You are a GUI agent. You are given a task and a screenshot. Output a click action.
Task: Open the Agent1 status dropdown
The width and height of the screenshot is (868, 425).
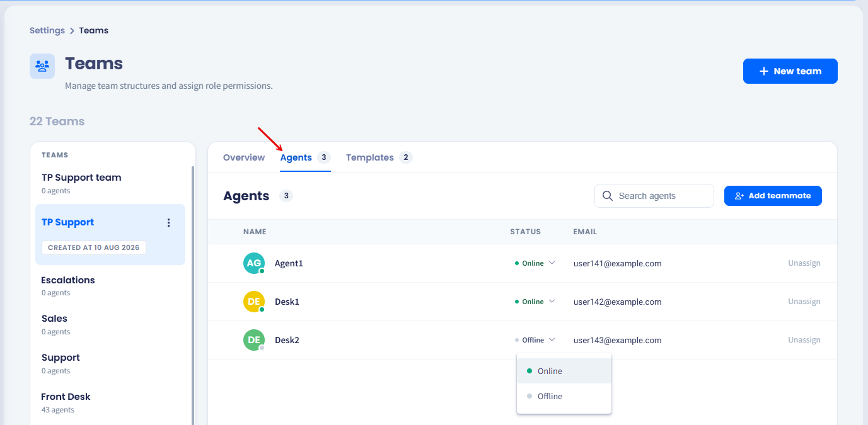coord(535,263)
